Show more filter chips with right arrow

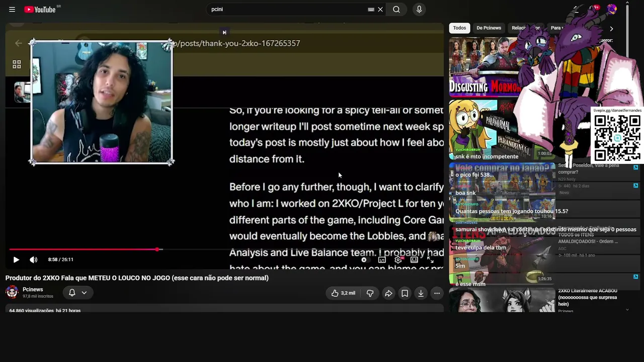tap(611, 29)
